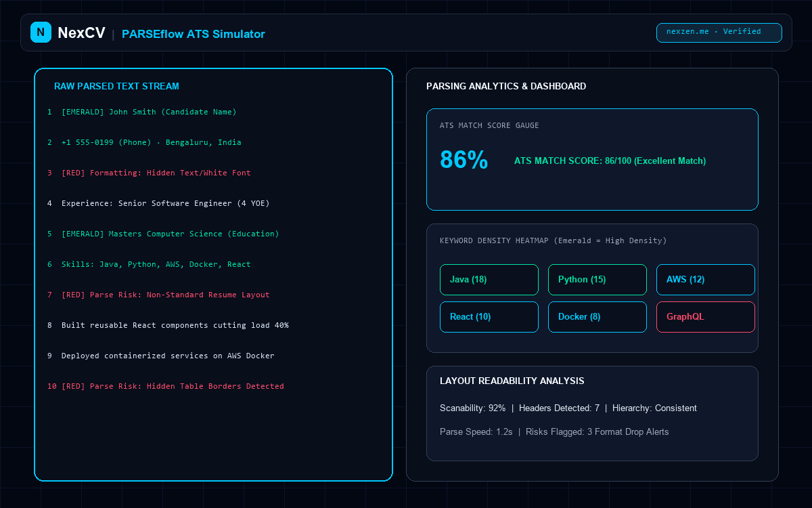The image size is (812, 508).
Task: Click the React (10) keyword chip
Action: tap(489, 317)
